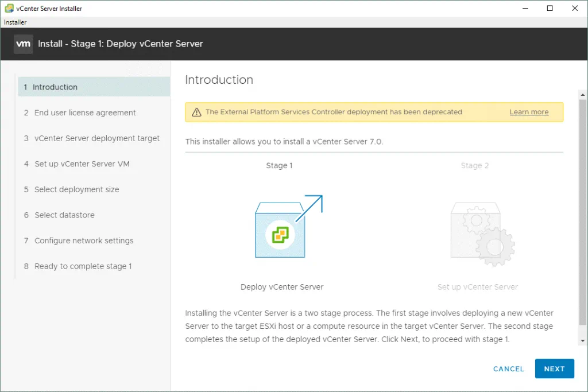Image resolution: width=588 pixels, height=392 pixels.
Task: Click the greyed Stage 2 gears graphic
Action: point(482,234)
